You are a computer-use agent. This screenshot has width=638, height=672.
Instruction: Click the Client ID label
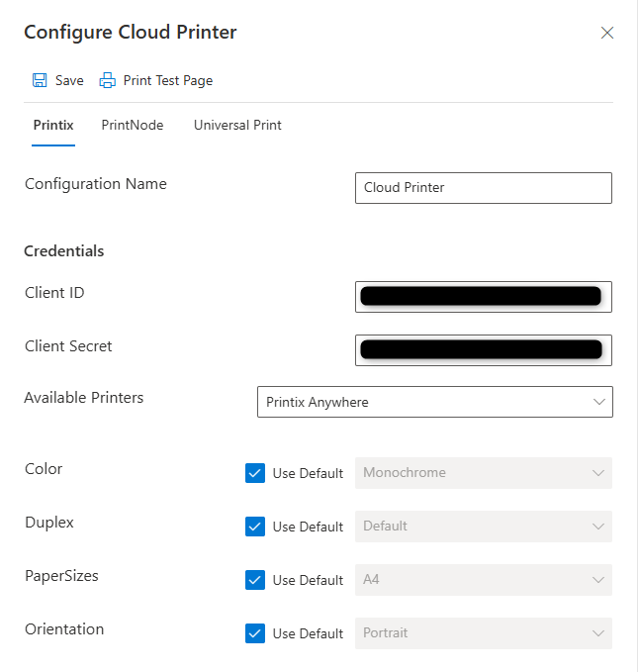click(x=54, y=293)
